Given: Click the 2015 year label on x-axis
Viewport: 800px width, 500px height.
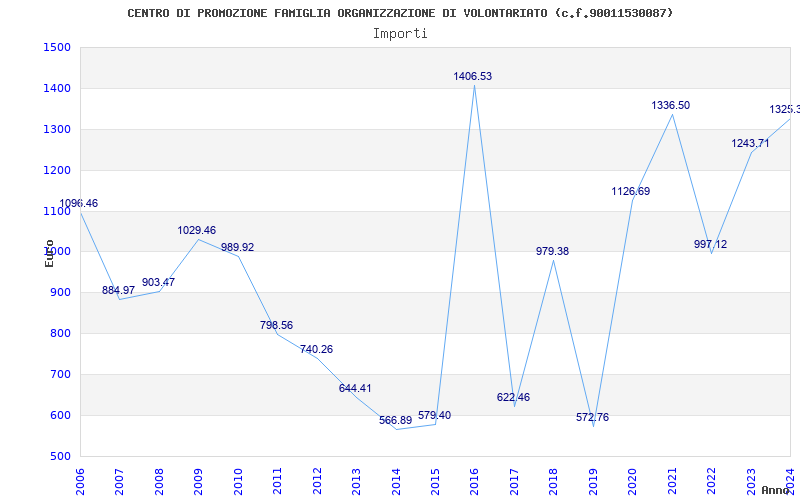Looking at the screenshot, I should pos(435,482).
